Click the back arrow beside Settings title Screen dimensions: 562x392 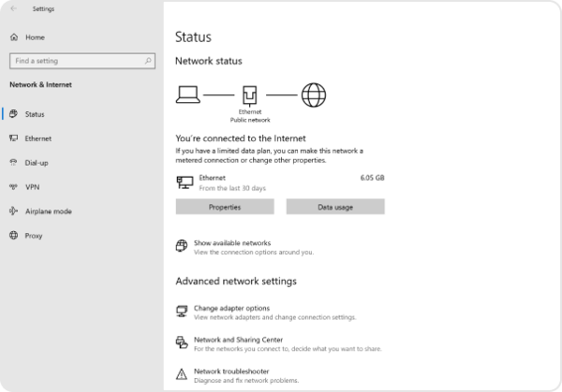tap(14, 9)
